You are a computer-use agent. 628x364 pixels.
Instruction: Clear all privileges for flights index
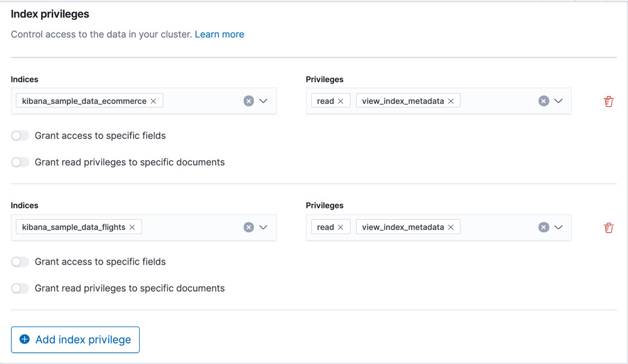click(x=543, y=227)
